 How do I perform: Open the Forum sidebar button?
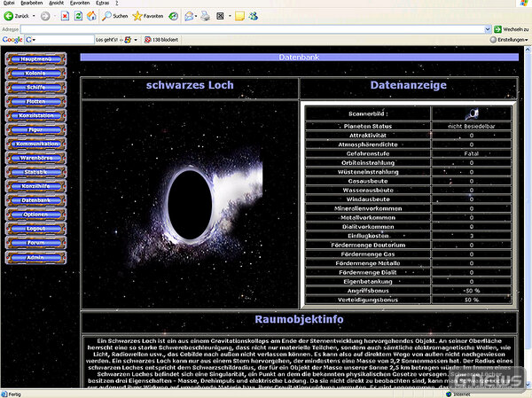tap(36, 243)
